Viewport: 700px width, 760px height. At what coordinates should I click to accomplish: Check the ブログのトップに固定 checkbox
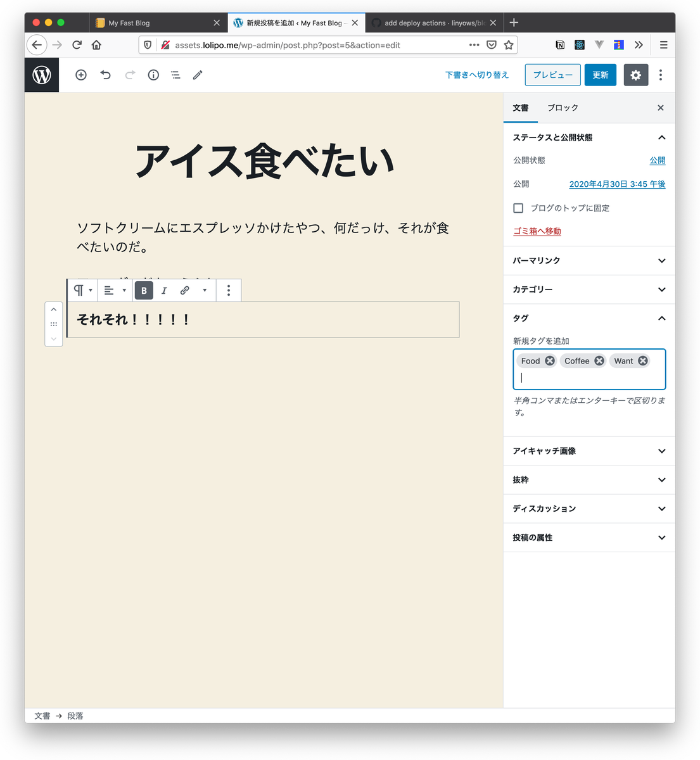tap(518, 208)
